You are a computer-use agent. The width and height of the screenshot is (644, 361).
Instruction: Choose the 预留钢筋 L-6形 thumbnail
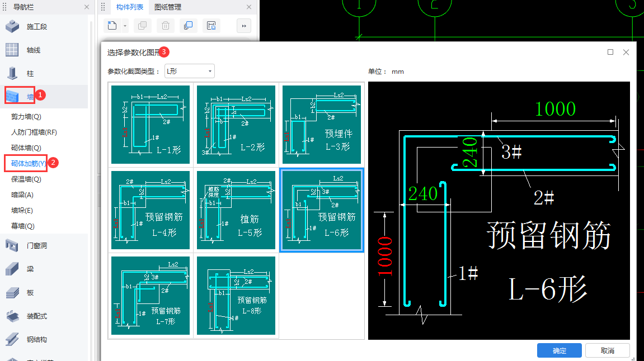pos(322,210)
